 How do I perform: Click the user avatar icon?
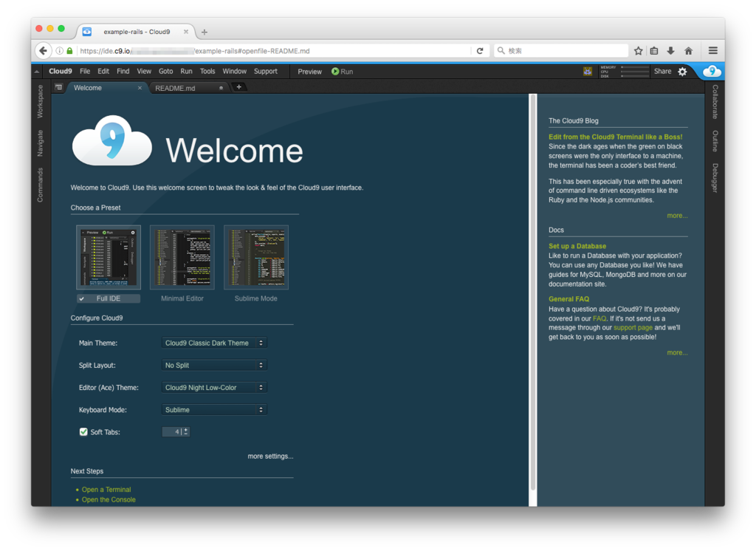(x=588, y=72)
